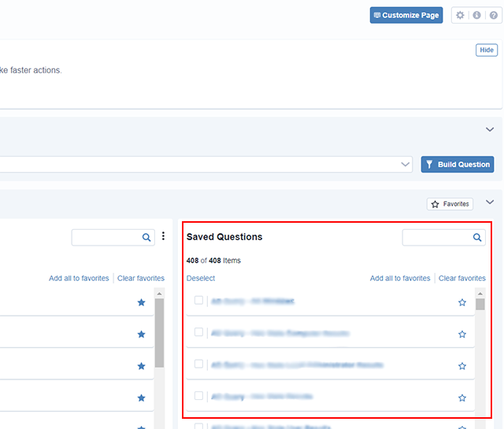Click the left panel search magnifier icon

[x=146, y=237]
